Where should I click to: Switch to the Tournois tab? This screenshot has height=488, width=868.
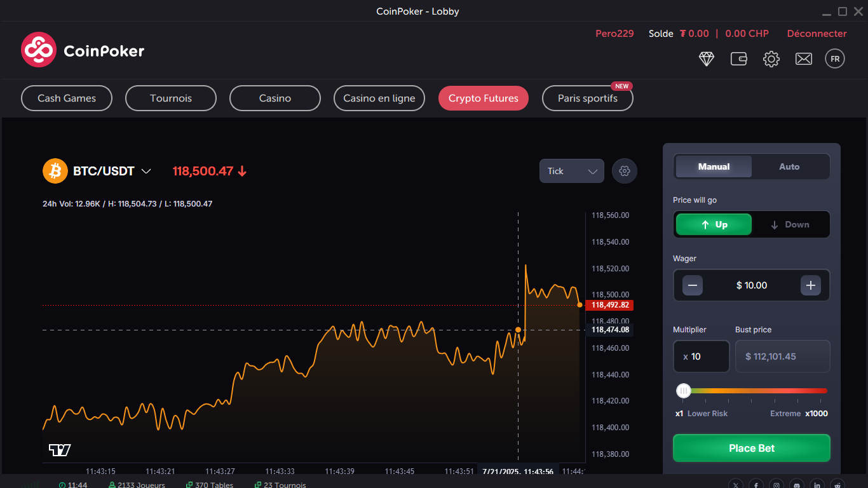[170, 98]
